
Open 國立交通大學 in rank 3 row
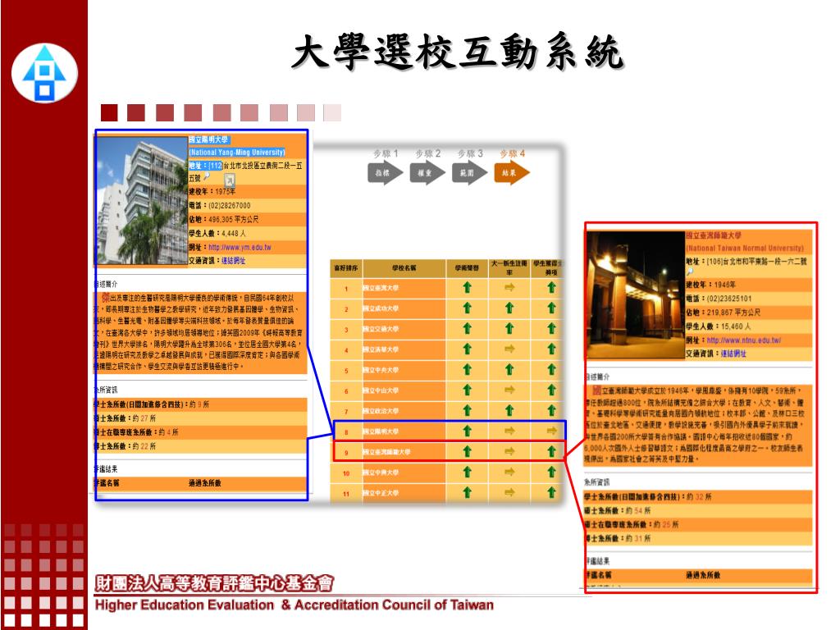point(381,329)
